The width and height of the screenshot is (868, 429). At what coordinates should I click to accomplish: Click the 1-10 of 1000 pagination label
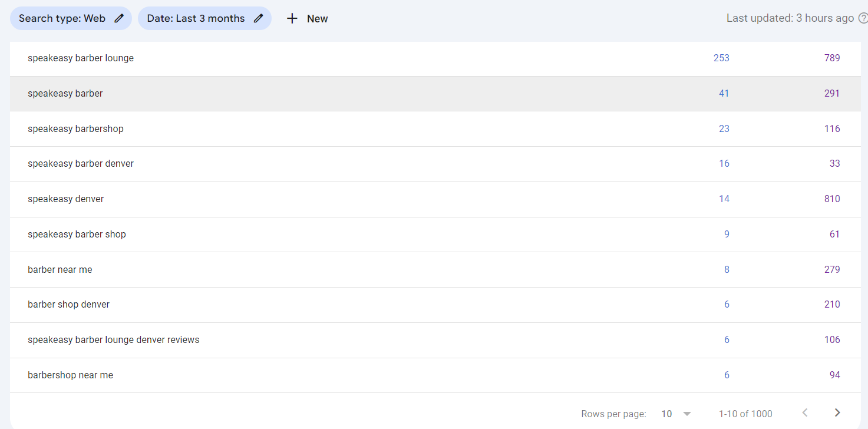pos(745,413)
